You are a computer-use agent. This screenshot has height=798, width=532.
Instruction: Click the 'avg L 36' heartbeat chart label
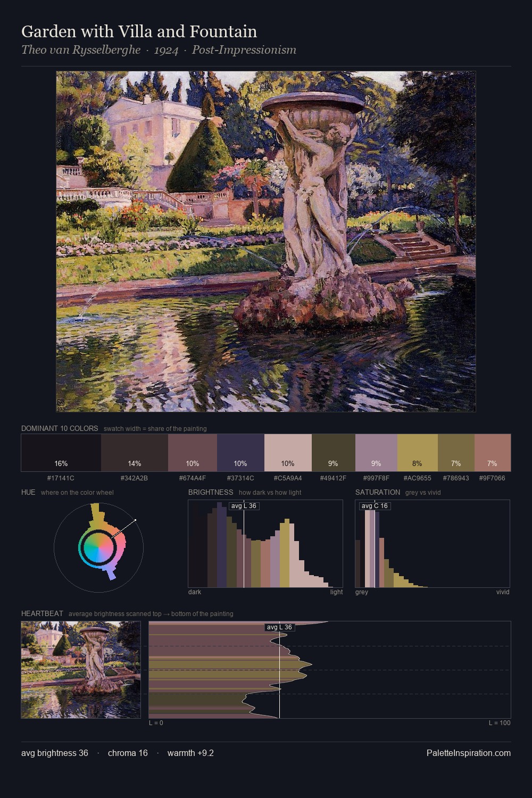click(279, 627)
